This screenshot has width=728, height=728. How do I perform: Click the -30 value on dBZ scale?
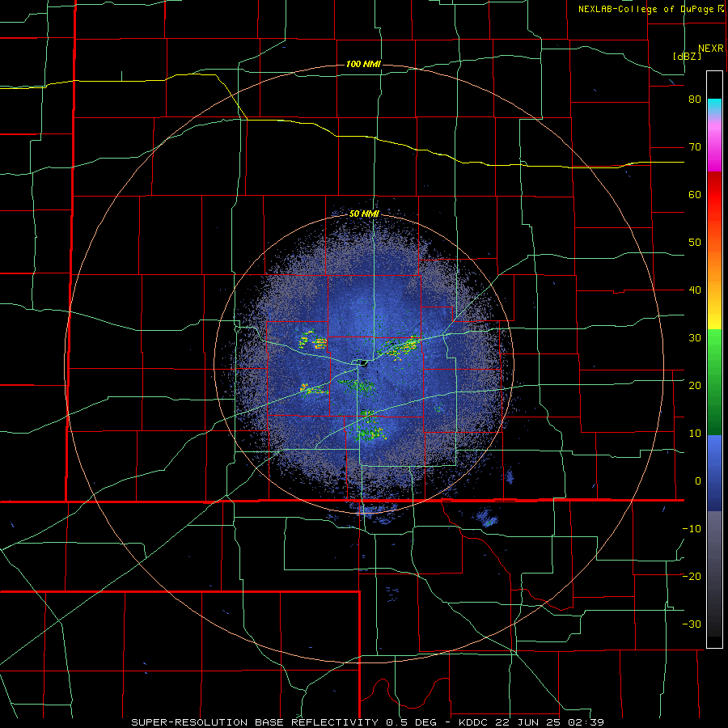(x=692, y=624)
